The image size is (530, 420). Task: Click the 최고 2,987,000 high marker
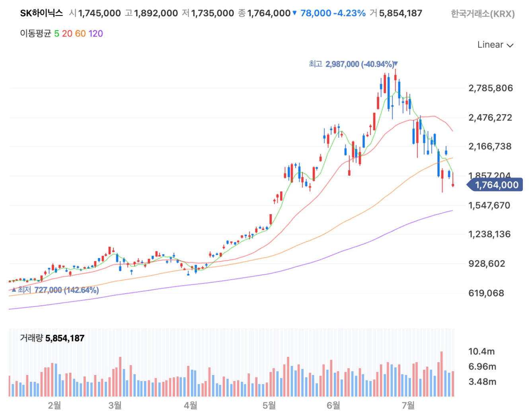(353, 64)
